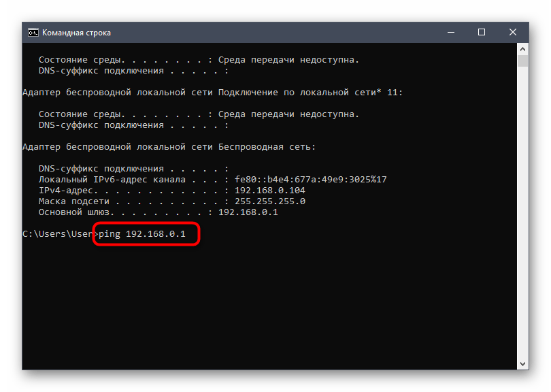Click the "C:\Users\User" prompt text
This screenshot has height=392, width=551.
[x=57, y=234]
